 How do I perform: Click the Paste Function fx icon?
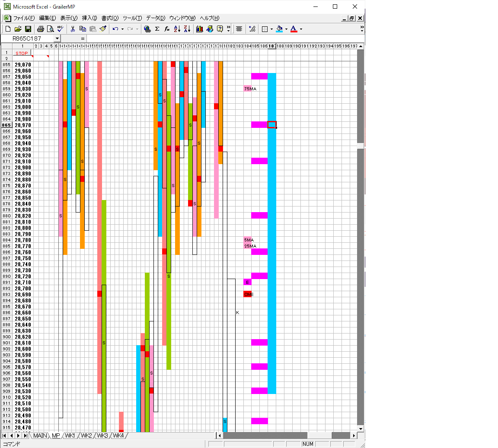[167, 29]
